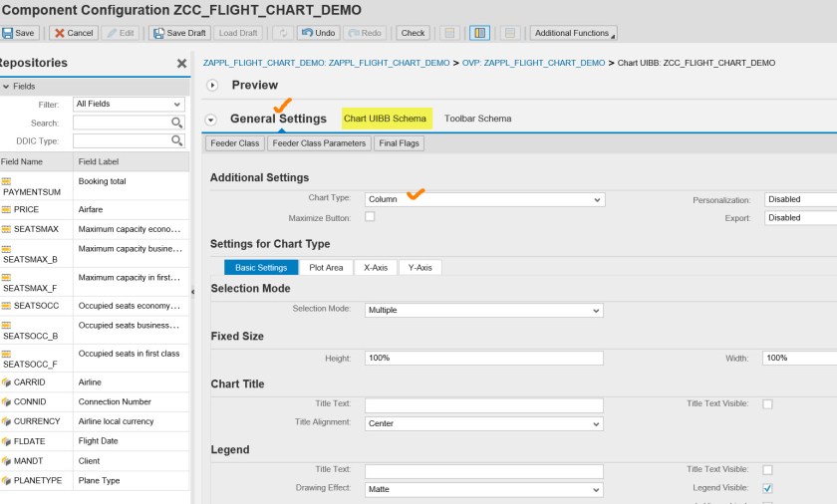Select the SEATSMAX_F field icon
The height and width of the screenshot is (504, 837).
[x=6, y=277]
